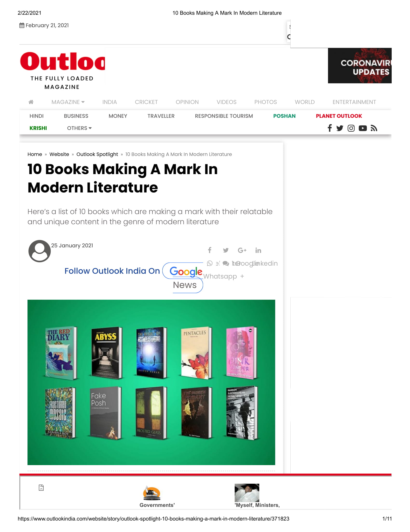Share article via LinkedIn icon
Screen dimensions: 410x532
258,250
